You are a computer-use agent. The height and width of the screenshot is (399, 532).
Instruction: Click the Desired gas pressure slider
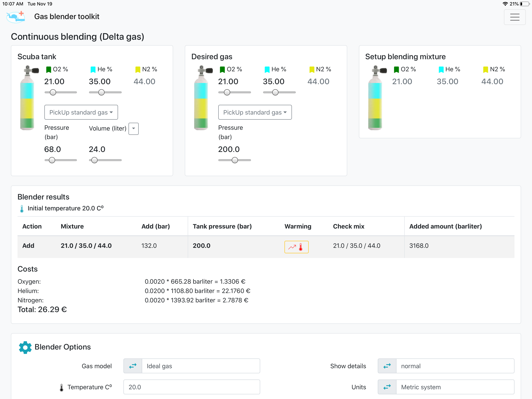click(x=234, y=160)
